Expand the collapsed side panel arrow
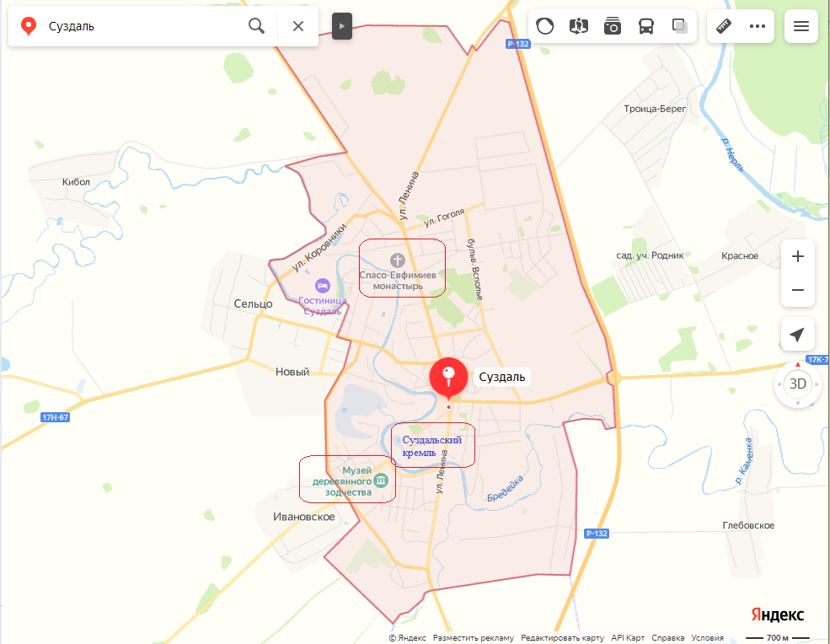 coord(342,26)
